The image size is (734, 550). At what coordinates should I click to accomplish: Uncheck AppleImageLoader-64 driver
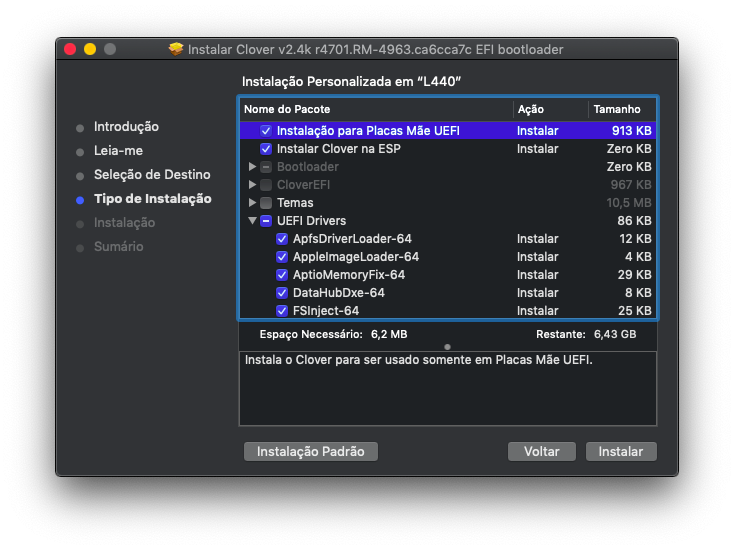point(282,257)
